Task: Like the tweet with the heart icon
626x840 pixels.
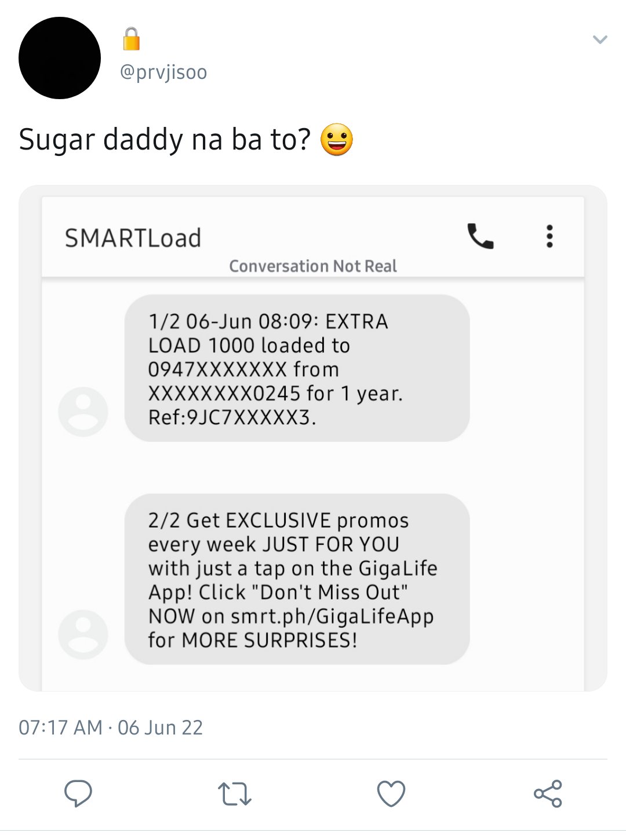Action: 391,794
